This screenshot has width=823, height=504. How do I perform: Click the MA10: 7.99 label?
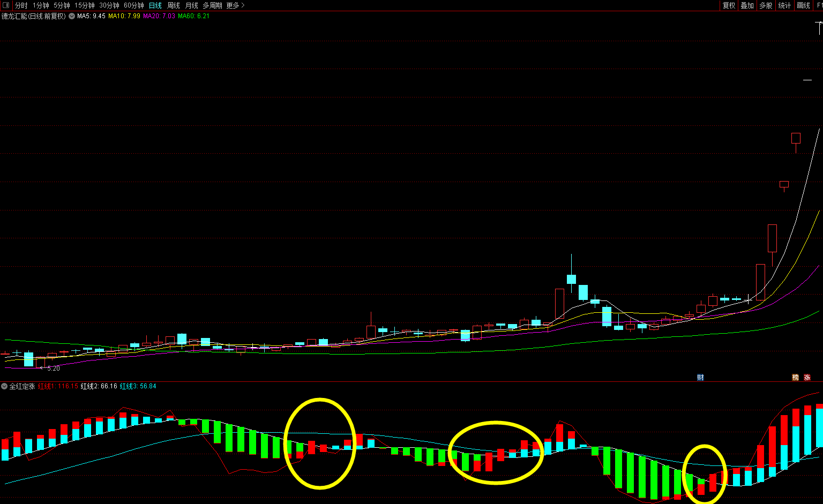pos(124,16)
